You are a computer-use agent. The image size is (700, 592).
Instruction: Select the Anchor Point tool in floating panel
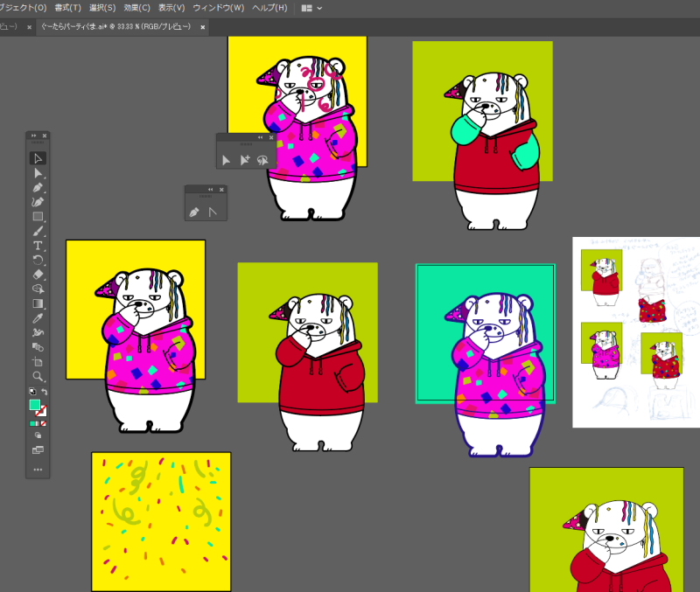click(213, 212)
